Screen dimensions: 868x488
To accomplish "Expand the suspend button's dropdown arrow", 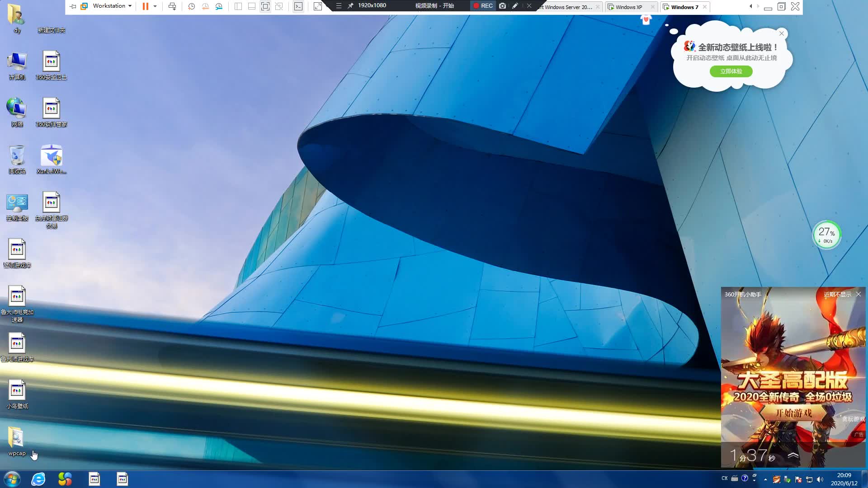I will click(x=154, y=6).
